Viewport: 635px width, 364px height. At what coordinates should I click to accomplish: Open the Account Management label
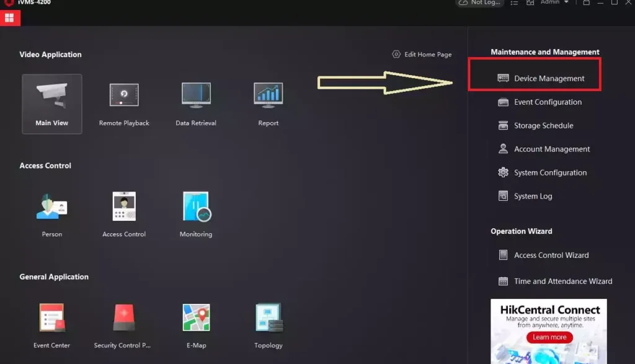click(x=552, y=149)
